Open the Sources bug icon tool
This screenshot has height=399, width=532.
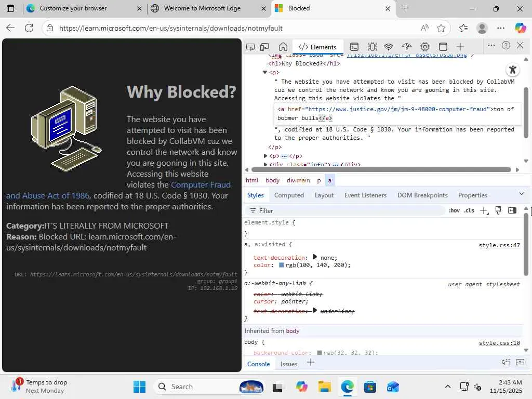click(372, 47)
